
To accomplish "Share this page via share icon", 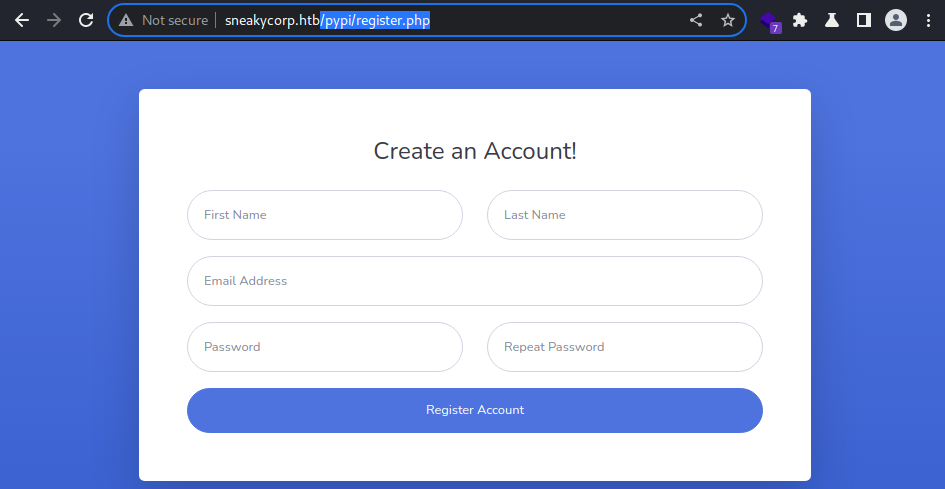I will [695, 21].
